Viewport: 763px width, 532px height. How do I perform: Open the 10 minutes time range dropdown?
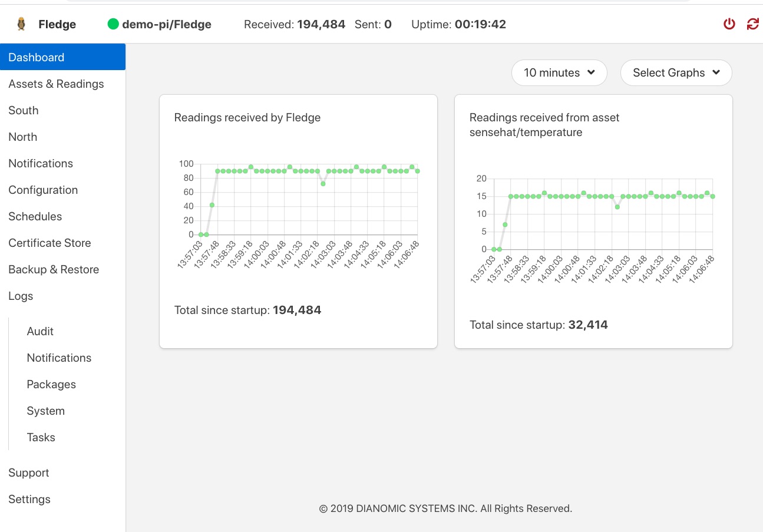(x=559, y=72)
